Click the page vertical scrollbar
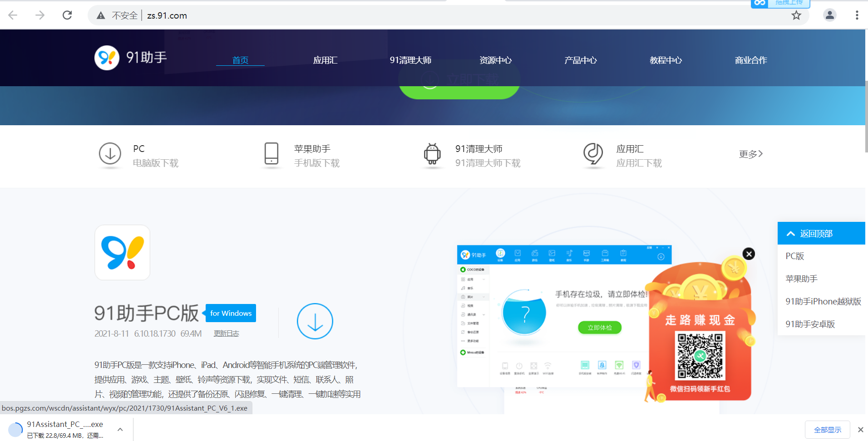 point(866,117)
